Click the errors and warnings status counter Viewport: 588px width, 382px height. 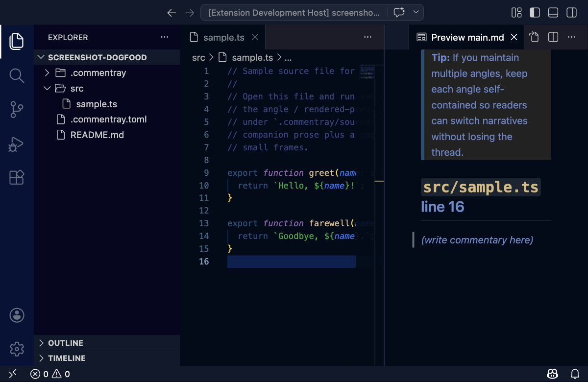[50, 374]
